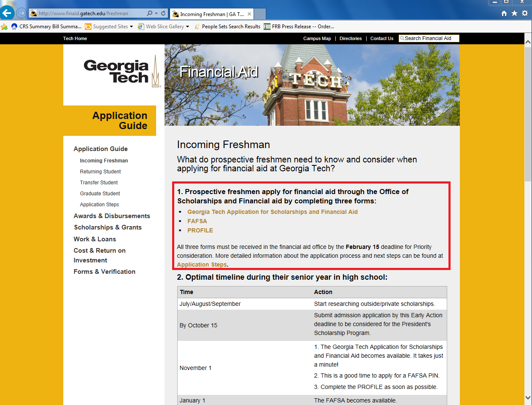This screenshot has height=405, width=532.
Task: Select Transfer Student in the sidebar
Action: pyautogui.click(x=99, y=183)
